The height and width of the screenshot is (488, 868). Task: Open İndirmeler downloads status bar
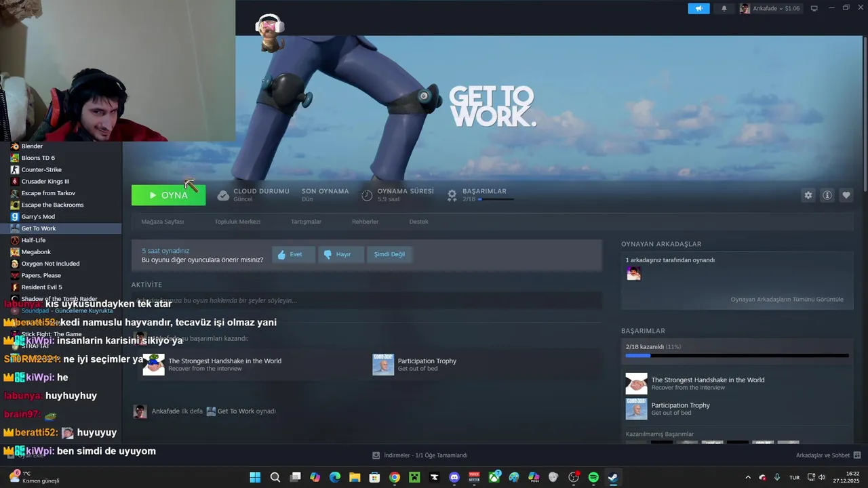coord(420,455)
